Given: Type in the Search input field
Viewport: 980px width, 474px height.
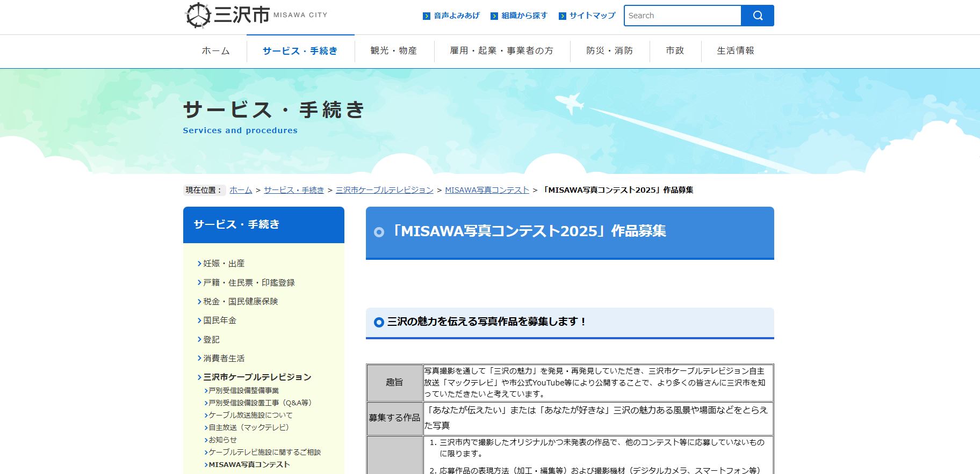Looking at the screenshot, I should pos(682,16).
